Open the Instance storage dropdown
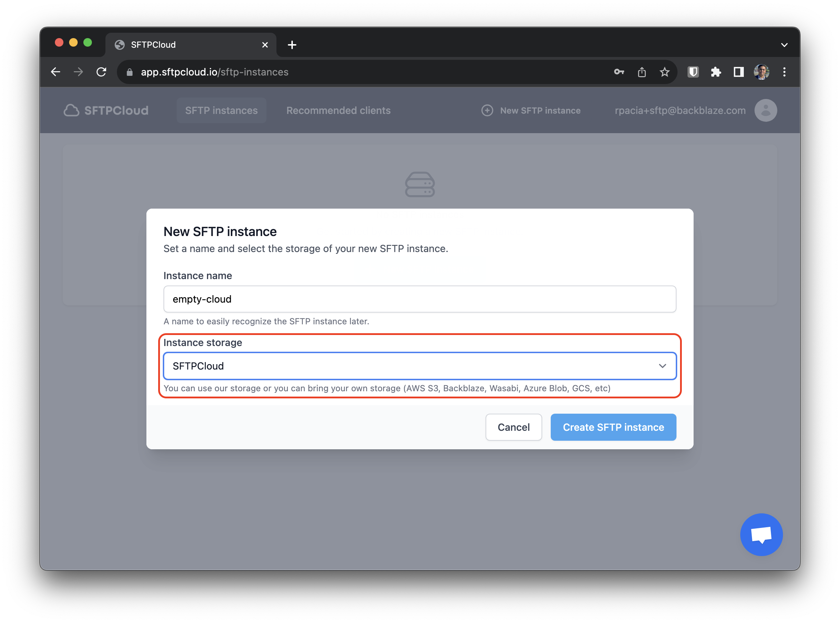 (420, 366)
